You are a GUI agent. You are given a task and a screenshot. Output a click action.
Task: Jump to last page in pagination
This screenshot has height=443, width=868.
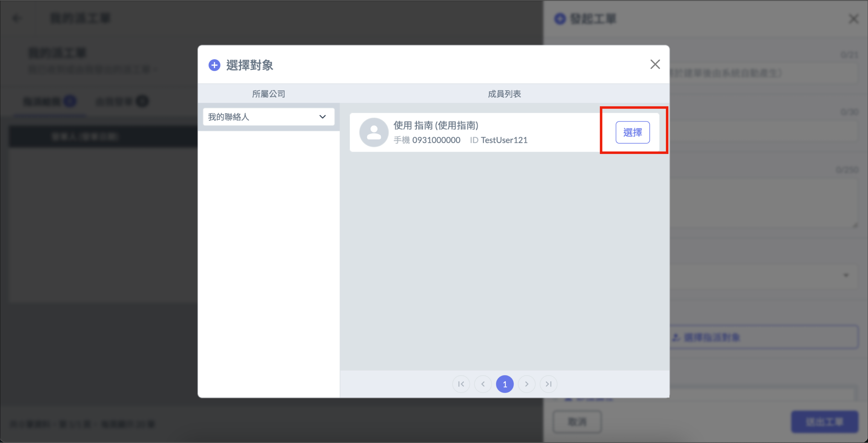click(x=549, y=384)
